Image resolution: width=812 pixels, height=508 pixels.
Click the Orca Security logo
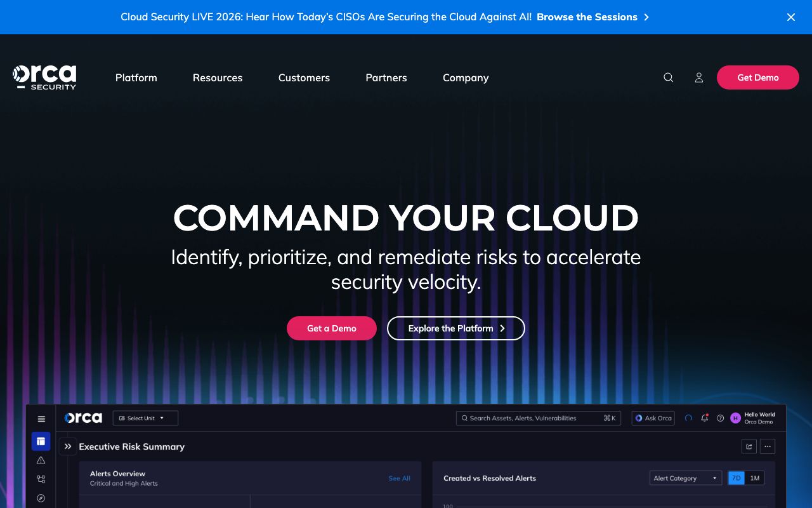[x=44, y=77]
